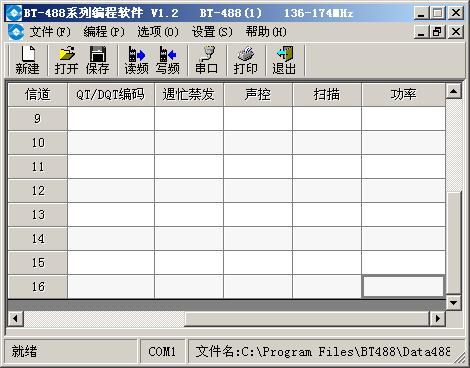Click the 功率 column header
470x368 pixels.
coord(404,95)
